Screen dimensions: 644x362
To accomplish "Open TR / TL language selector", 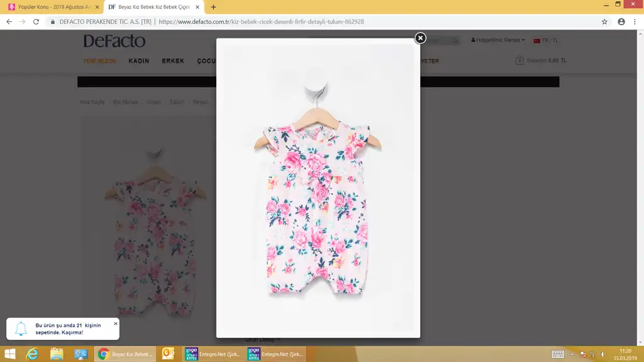I will [x=546, y=40].
